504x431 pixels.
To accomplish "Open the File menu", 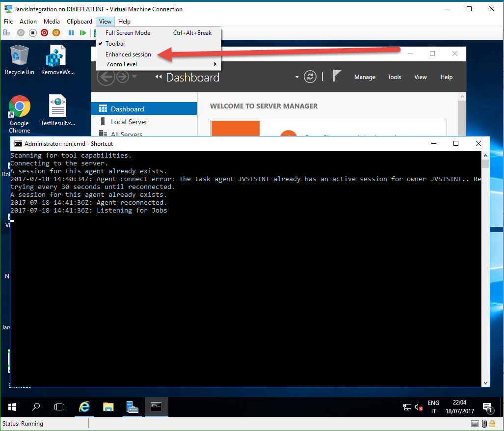I will (x=8, y=22).
